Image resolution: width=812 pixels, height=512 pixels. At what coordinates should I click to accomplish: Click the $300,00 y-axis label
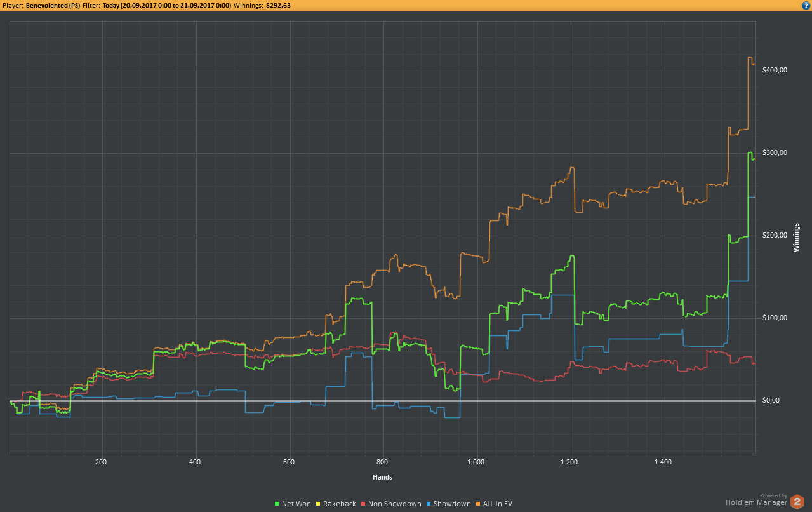(775, 152)
